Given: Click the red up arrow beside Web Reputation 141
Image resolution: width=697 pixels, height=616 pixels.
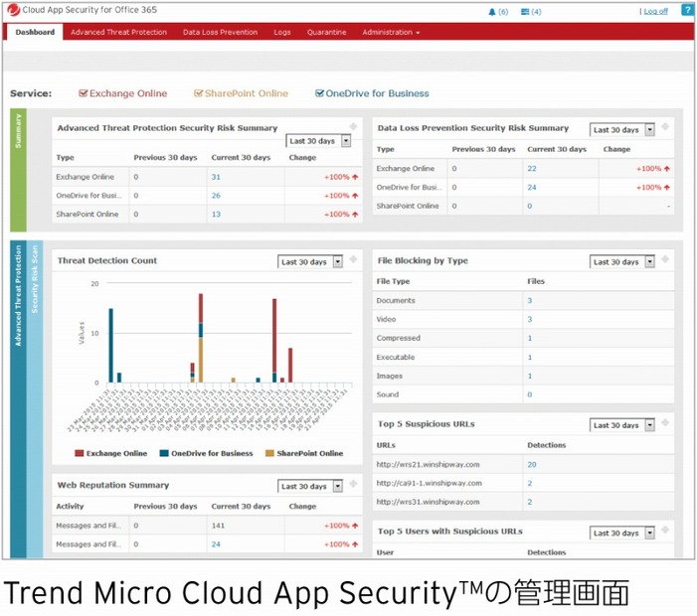Looking at the screenshot, I should (355, 526).
